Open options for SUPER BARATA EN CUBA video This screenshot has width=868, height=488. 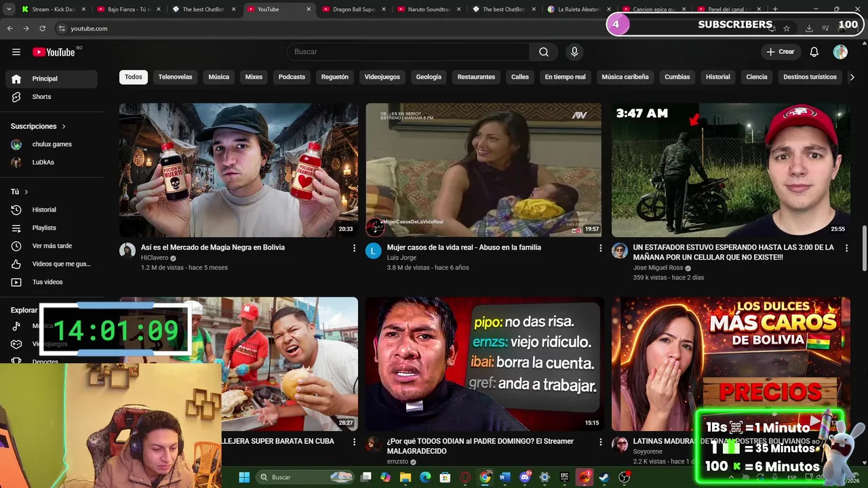point(353,443)
